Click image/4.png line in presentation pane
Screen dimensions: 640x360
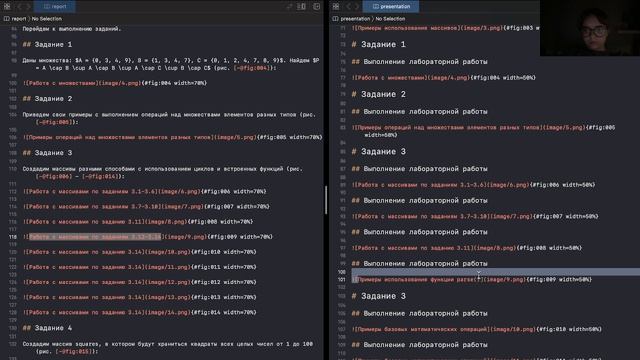[x=444, y=78]
